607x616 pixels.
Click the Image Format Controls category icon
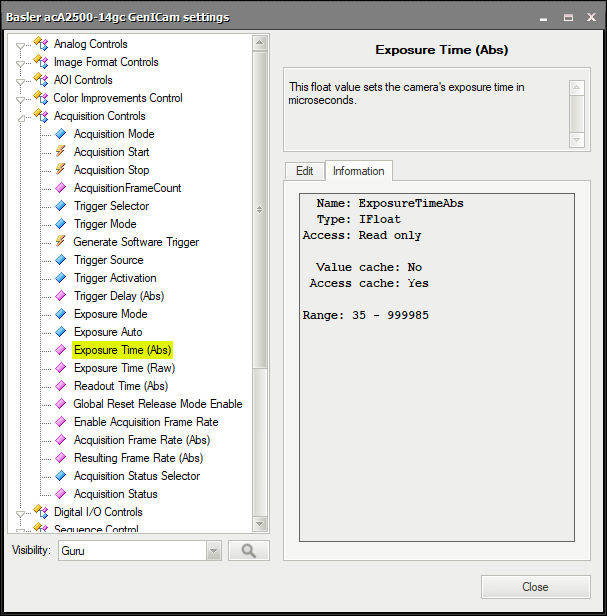41,61
